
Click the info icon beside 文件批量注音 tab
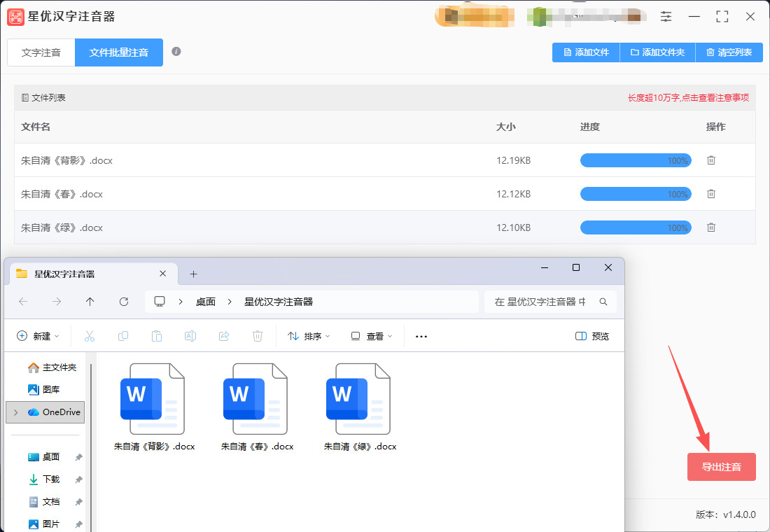tap(176, 52)
